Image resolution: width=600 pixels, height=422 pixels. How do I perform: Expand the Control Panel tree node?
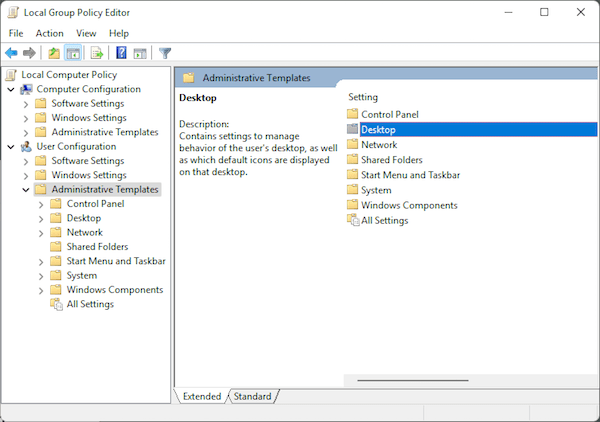41,205
